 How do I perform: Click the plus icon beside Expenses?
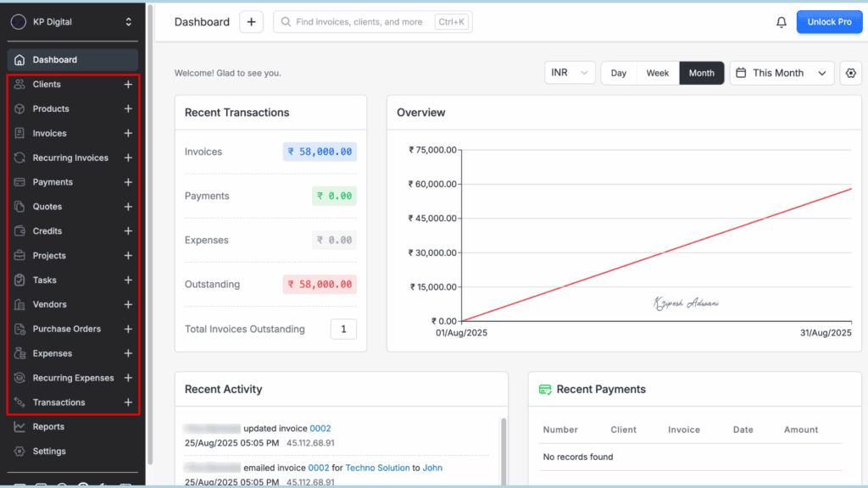pyautogui.click(x=128, y=353)
